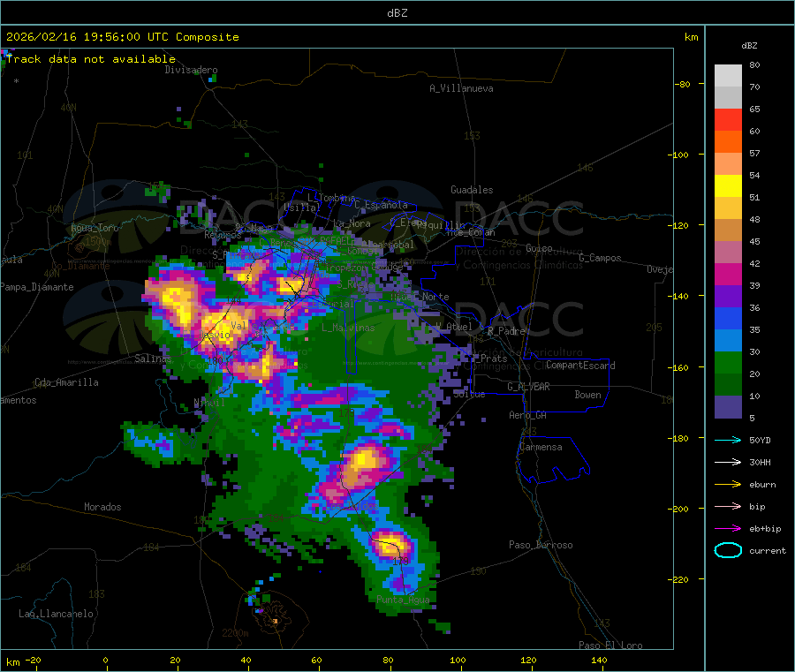Screen dimensions: 795x672
Task: Click the green 20 dBZ color swatch
Action: [x=728, y=362]
